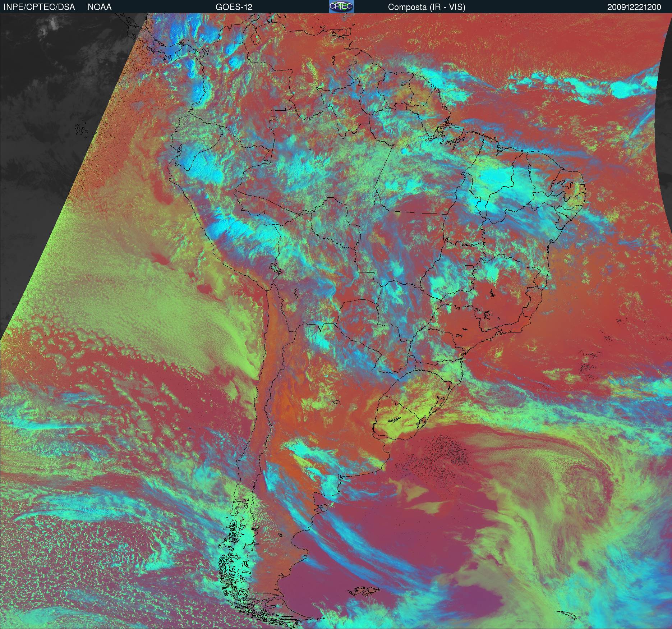Click the timestamp 200912221200
Screen dimensions: 672x629
[x=634, y=7]
